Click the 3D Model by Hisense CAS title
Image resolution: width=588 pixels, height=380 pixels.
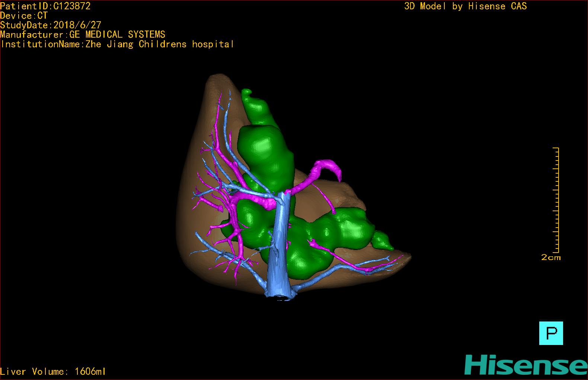(x=466, y=6)
